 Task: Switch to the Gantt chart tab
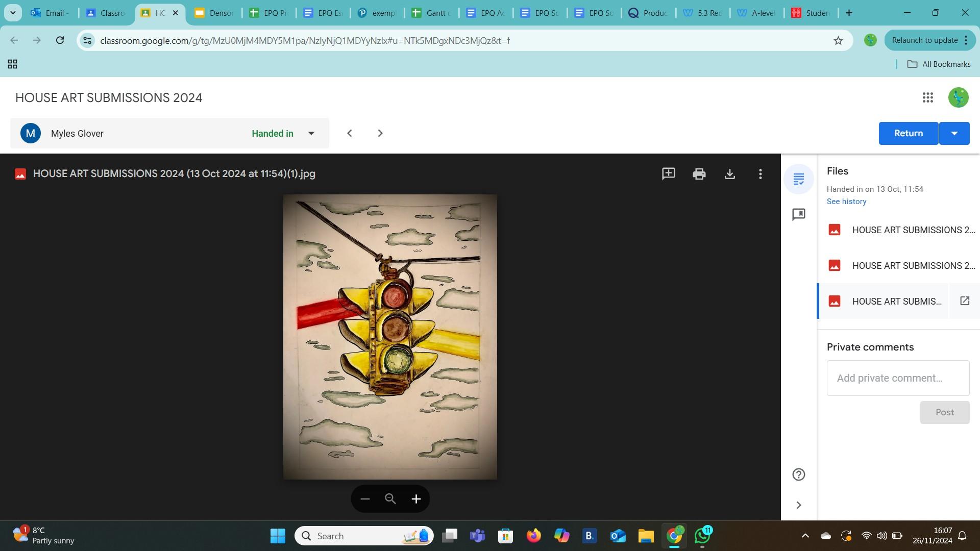(431, 13)
